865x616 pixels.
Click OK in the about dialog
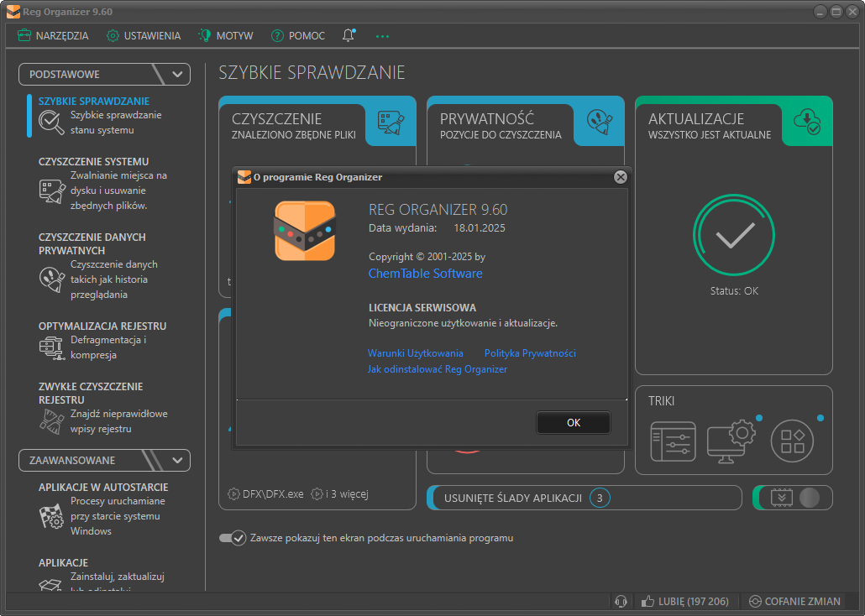574,422
